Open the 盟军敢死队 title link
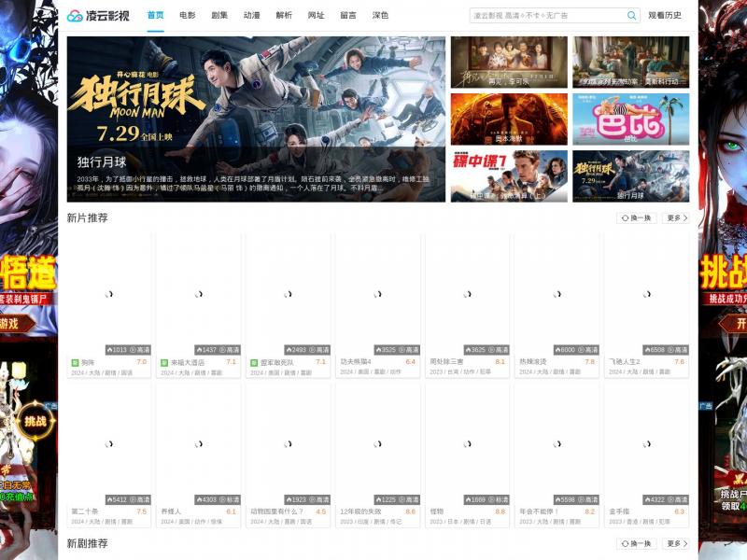 277,363
